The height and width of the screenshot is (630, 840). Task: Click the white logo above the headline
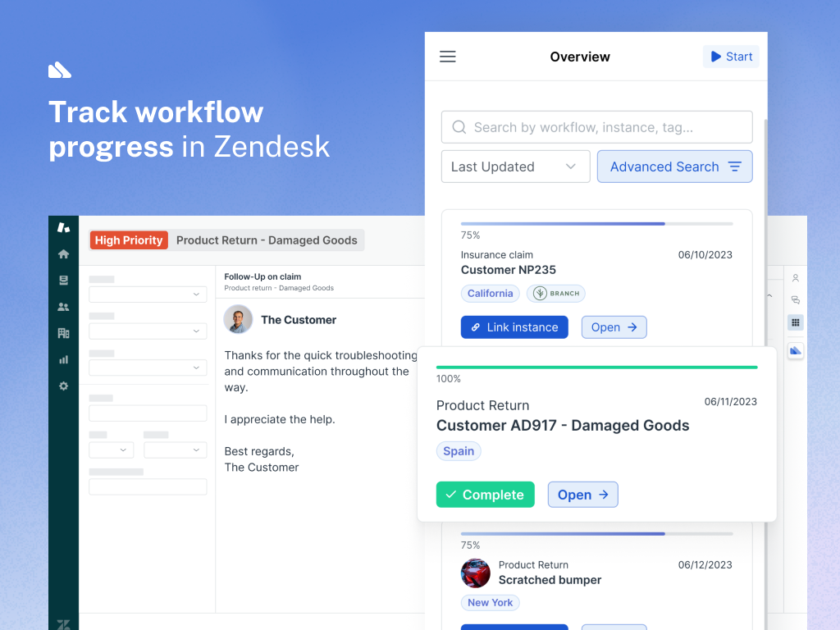pyautogui.click(x=60, y=71)
